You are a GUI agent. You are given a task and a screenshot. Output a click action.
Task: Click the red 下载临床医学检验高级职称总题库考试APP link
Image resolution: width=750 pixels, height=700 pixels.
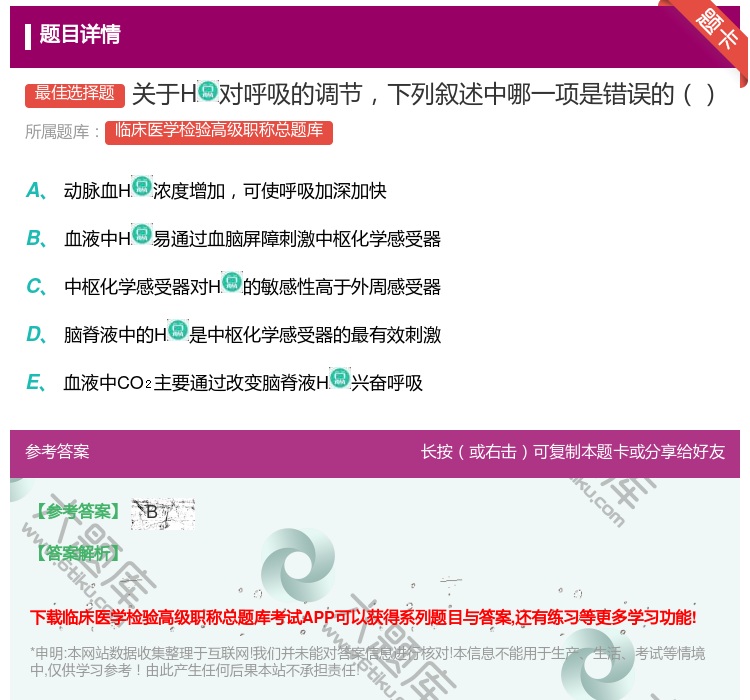(x=363, y=617)
